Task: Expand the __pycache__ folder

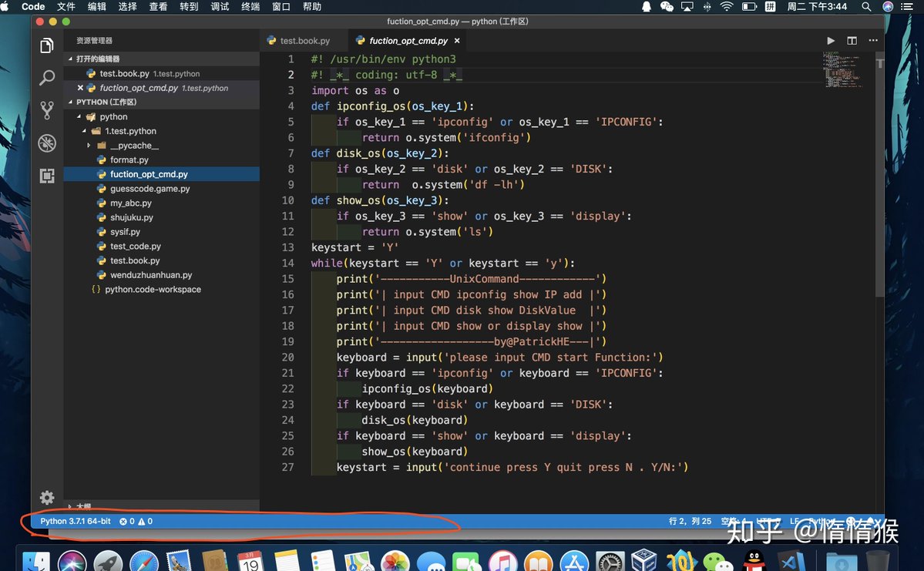Action: pyautogui.click(x=89, y=146)
